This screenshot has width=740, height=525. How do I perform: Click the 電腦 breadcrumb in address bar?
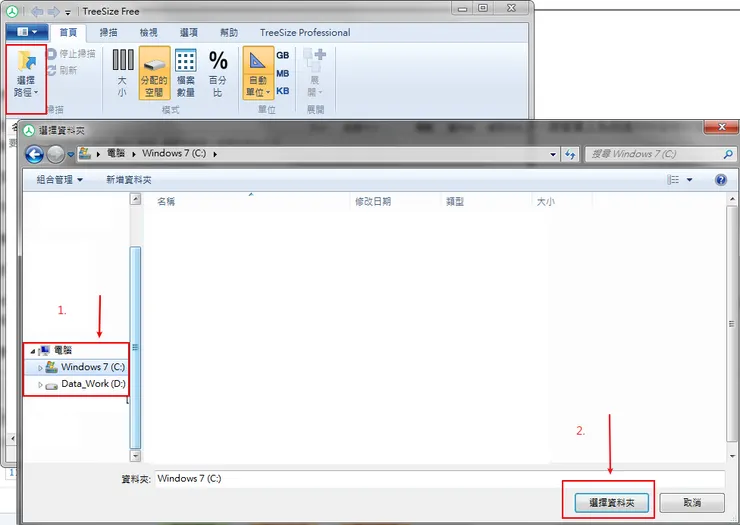pos(116,153)
